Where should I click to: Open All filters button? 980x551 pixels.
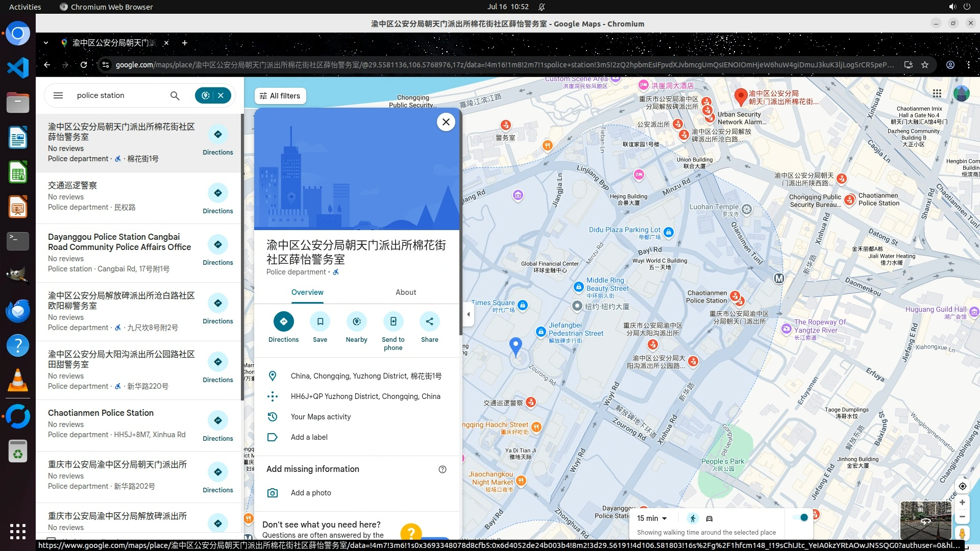point(280,96)
